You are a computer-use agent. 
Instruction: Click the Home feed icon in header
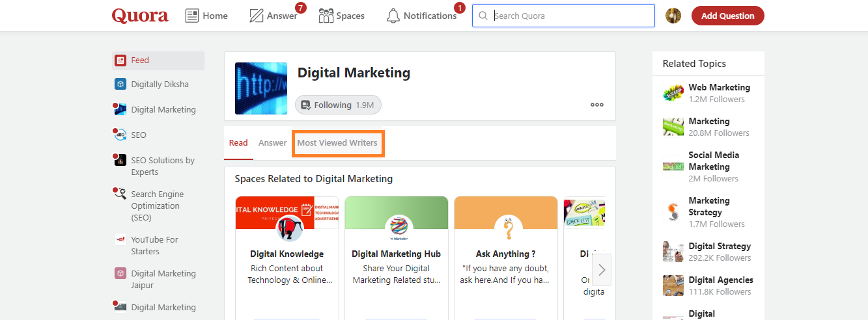(x=192, y=16)
